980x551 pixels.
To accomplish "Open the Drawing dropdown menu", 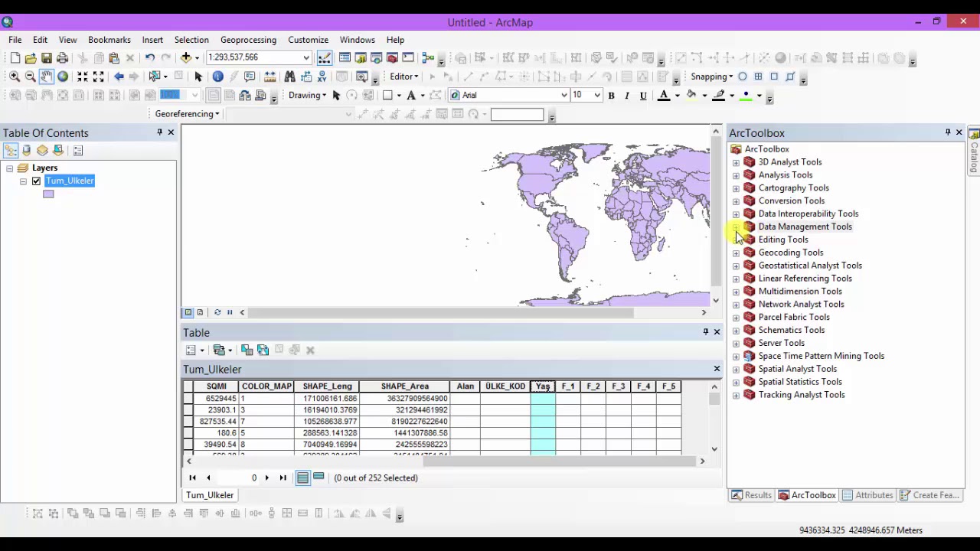I will pos(307,96).
